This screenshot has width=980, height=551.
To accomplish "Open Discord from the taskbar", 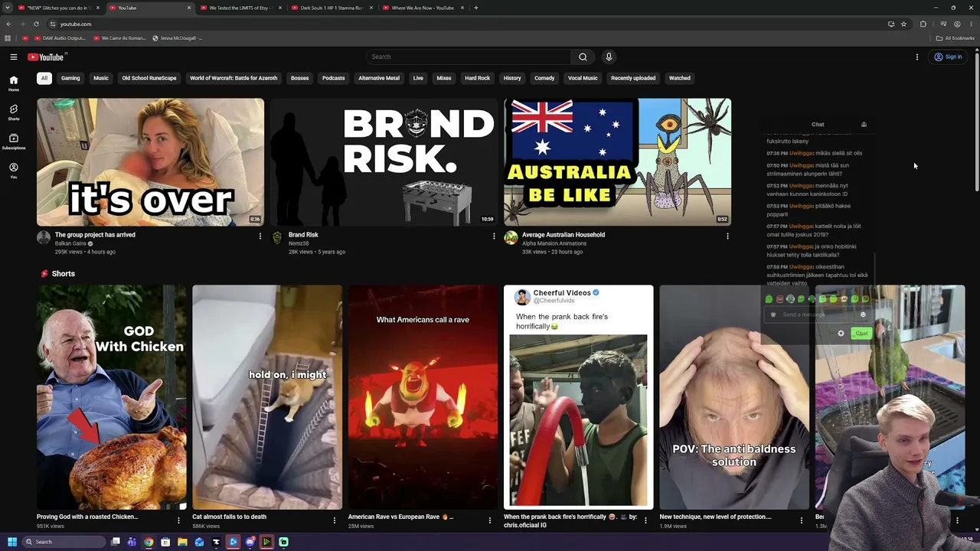I will tap(250, 542).
